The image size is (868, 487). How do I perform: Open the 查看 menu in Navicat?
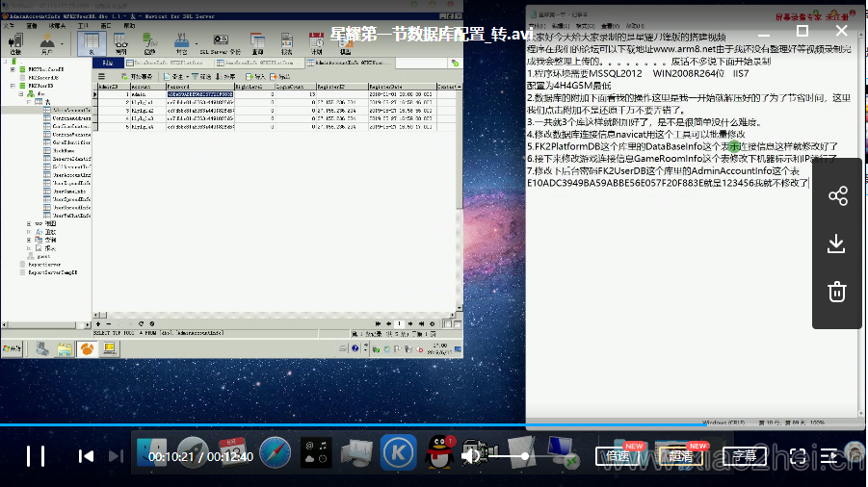click(32, 25)
